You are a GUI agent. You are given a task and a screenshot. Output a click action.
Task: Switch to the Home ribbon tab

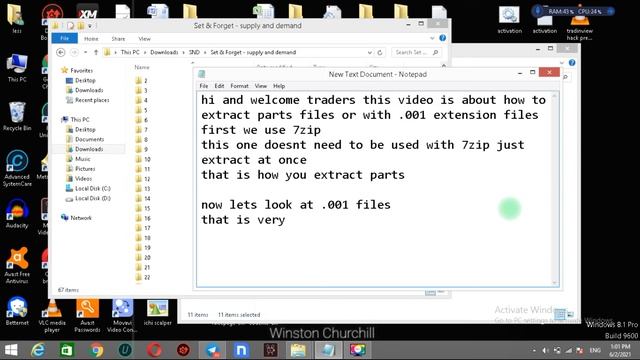point(91,39)
